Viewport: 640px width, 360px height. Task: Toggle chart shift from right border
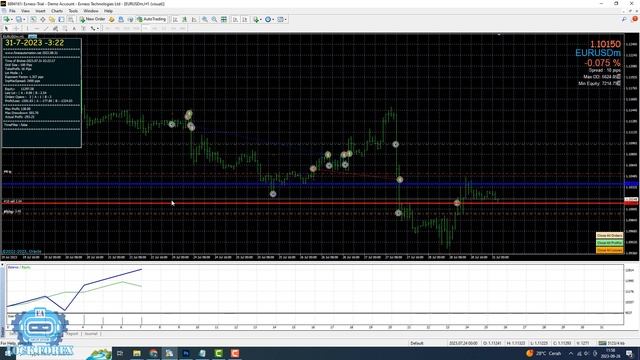tap(245, 19)
